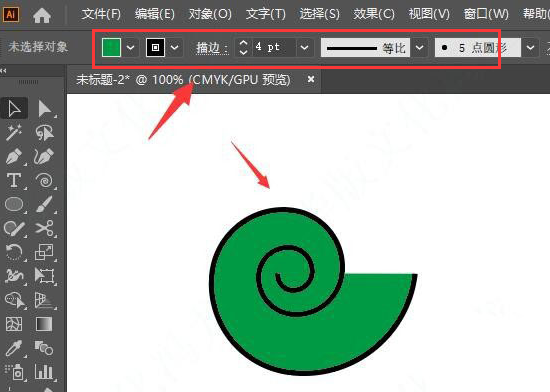The image size is (550, 392).
Task: Open the 编辑(E) menu
Action: tap(155, 14)
